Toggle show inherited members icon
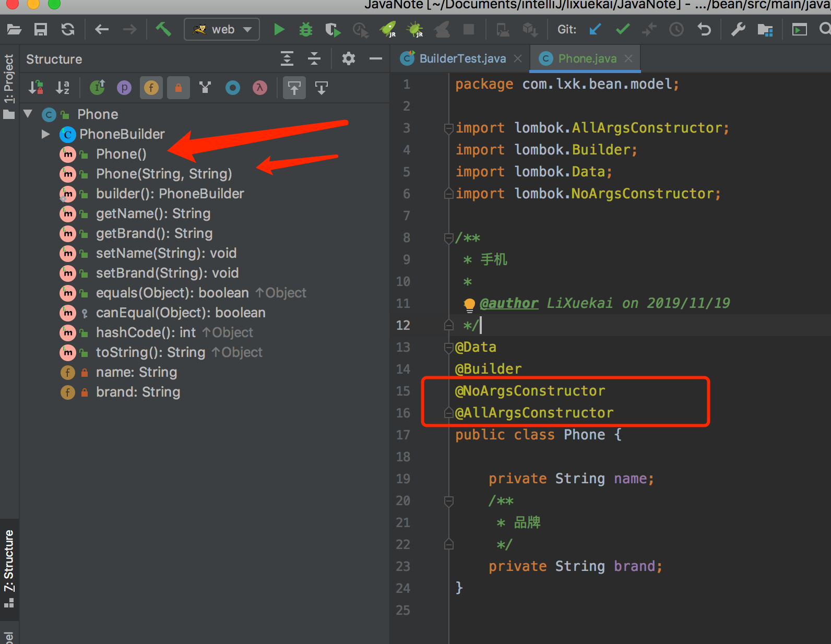The width and height of the screenshot is (831, 644). coord(98,88)
